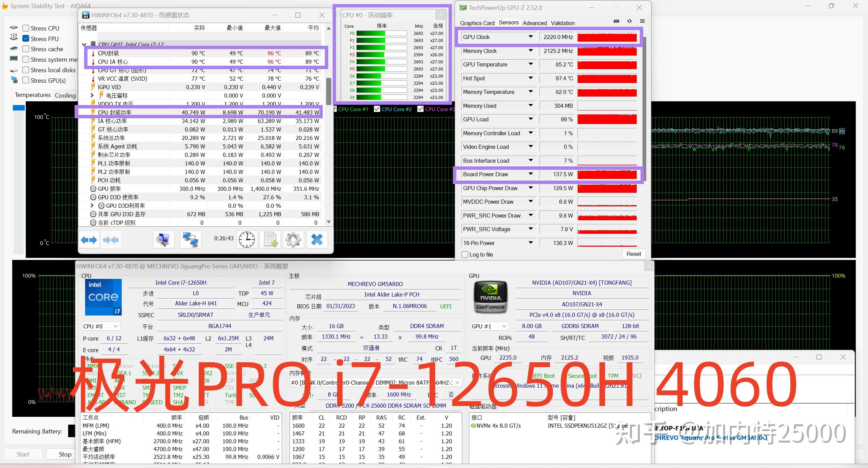Click the left-right arrows column expand icon

coord(89,240)
